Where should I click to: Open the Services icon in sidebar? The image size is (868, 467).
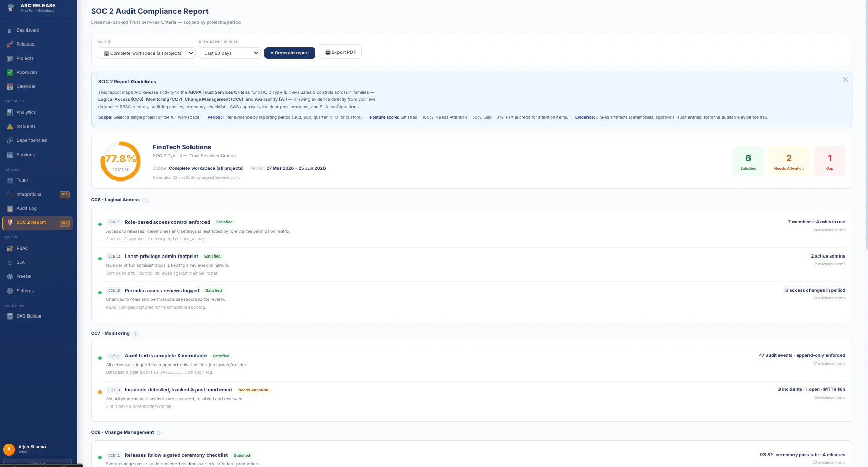tap(10, 155)
